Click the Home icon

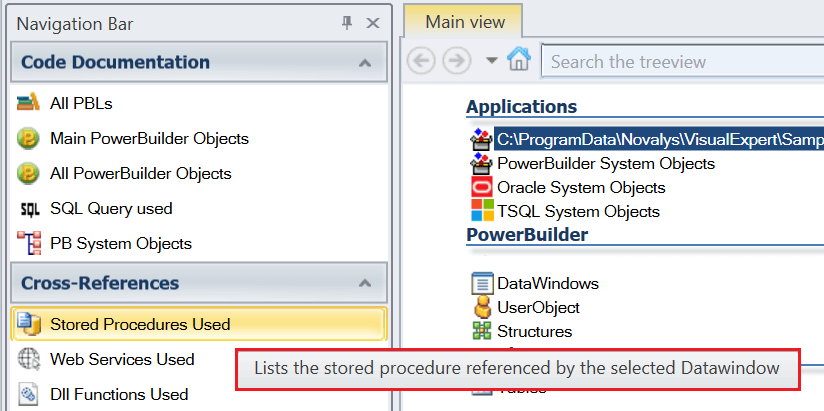pyautogui.click(x=519, y=59)
